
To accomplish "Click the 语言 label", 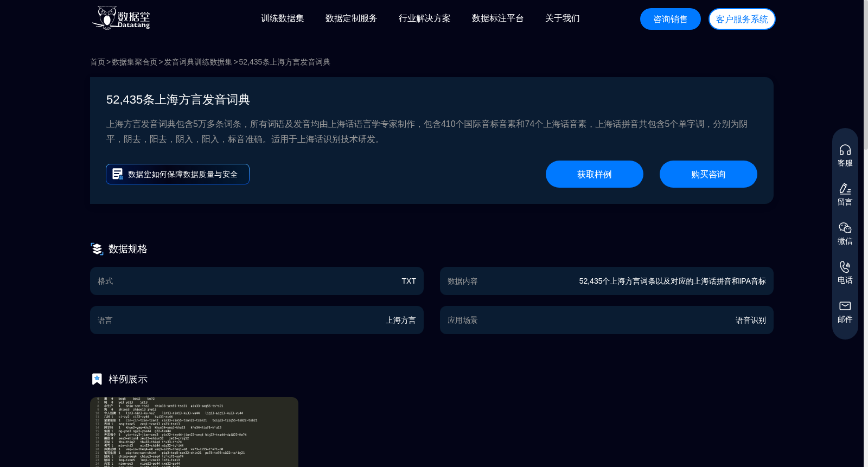I will [x=105, y=320].
